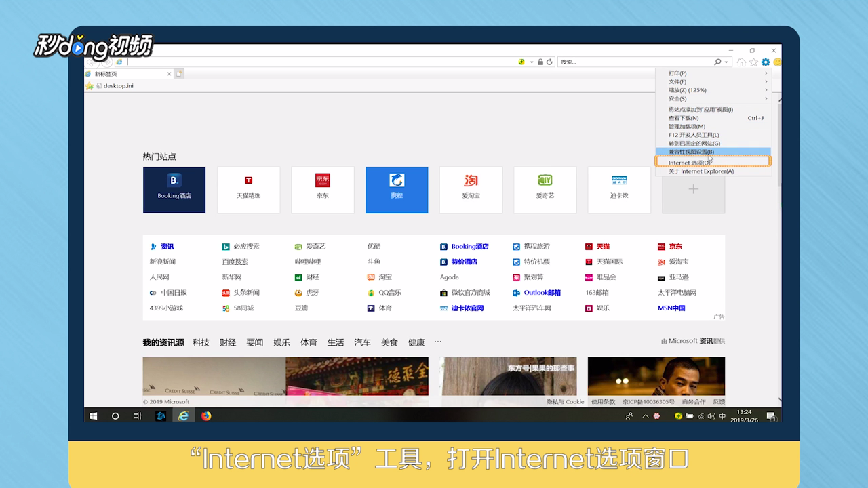868x488 pixels.
Task: Open F12 开发人员工具(L)
Action: pyautogui.click(x=713, y=135)
